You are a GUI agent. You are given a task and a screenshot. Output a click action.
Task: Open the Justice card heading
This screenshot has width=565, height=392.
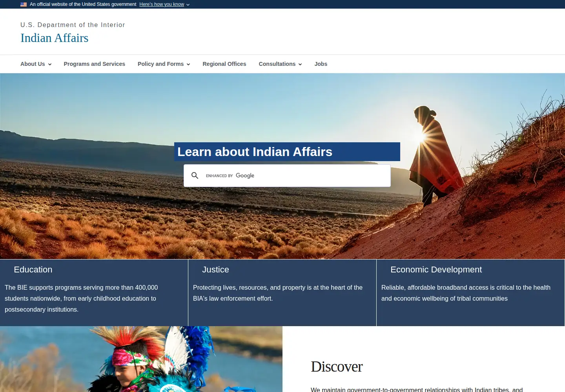click(x=215, y=270)
